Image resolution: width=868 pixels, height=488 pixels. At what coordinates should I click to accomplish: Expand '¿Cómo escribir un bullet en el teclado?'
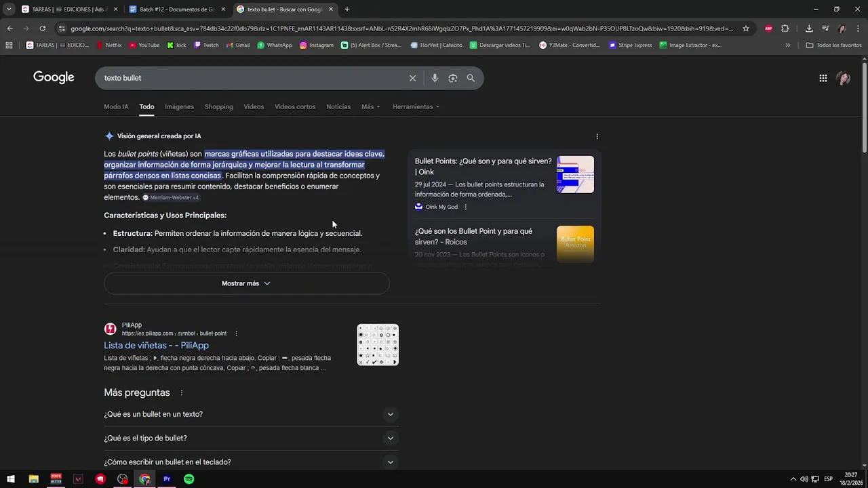click(x=251, y=462)
